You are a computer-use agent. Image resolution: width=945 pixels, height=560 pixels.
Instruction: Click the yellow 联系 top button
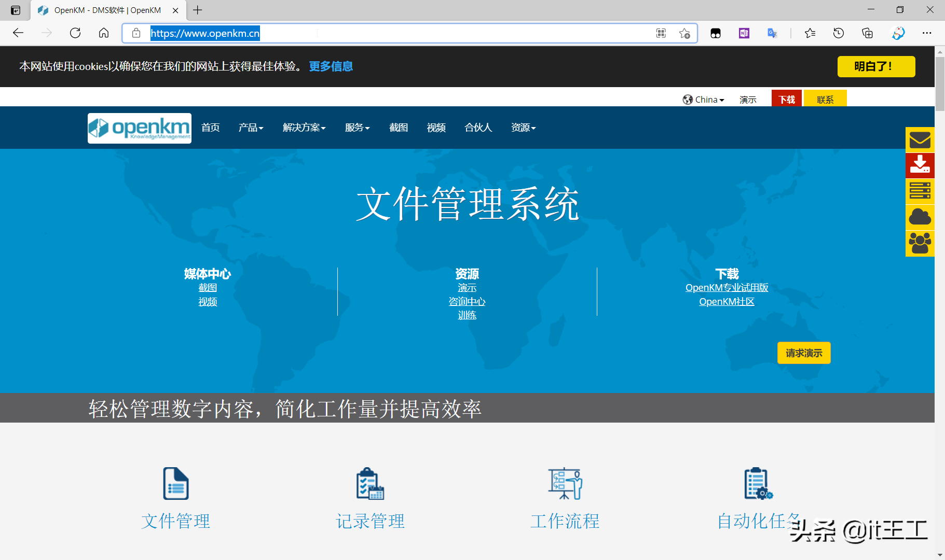click(825, 99)
